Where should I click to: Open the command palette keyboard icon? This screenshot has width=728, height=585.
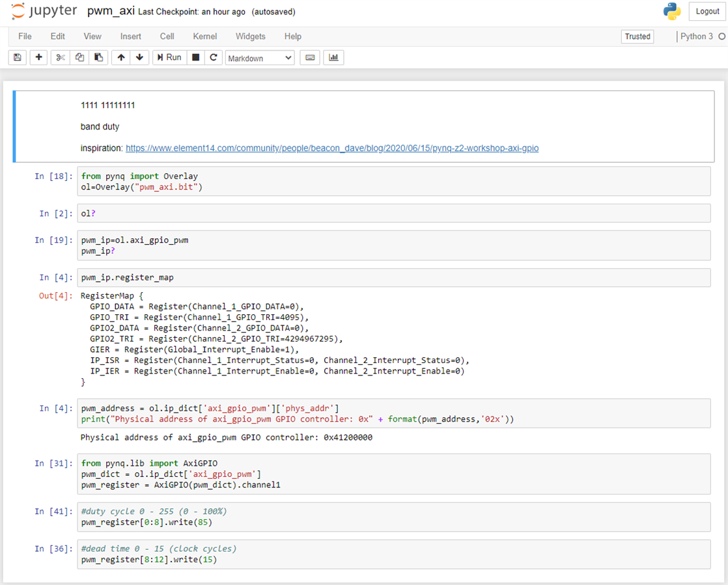pyautogui.click(x=310, y=57)
